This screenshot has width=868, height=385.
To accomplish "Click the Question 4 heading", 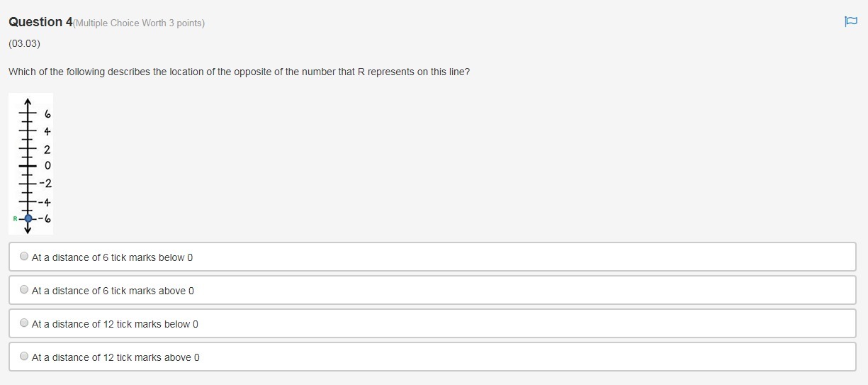I will point(40,22).
